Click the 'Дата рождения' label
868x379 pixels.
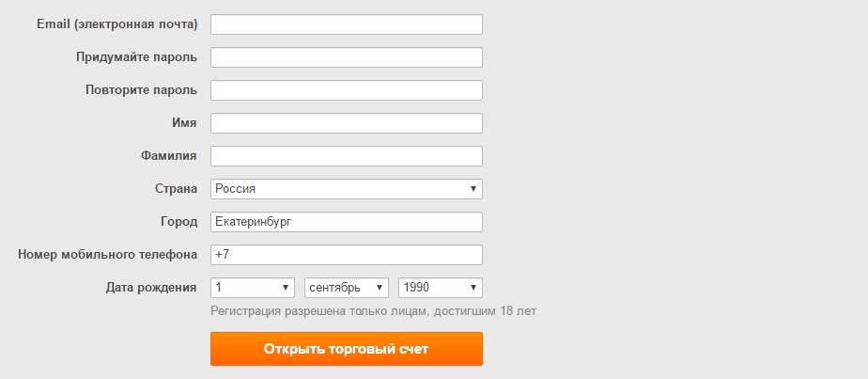click(151, 288)
